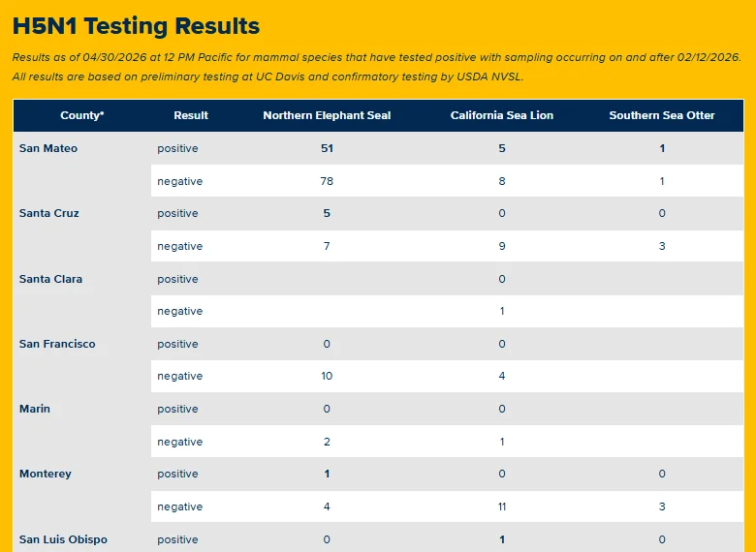
Task: Select San Francisco negative elephant seal value '10'
Action: (x=327, y=376)
